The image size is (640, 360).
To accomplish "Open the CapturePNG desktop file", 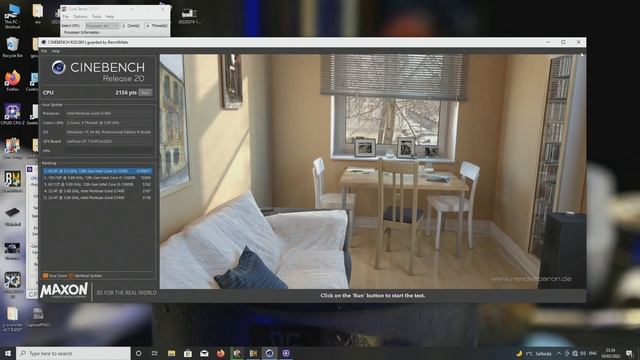I will click(x=38, y=318).
